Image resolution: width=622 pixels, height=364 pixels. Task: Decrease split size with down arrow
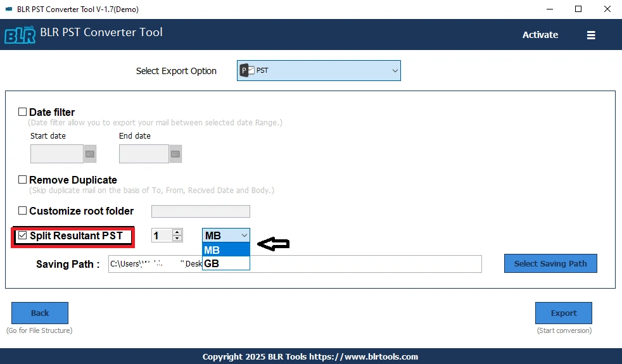pyautogui.click(x=177, y=238)
